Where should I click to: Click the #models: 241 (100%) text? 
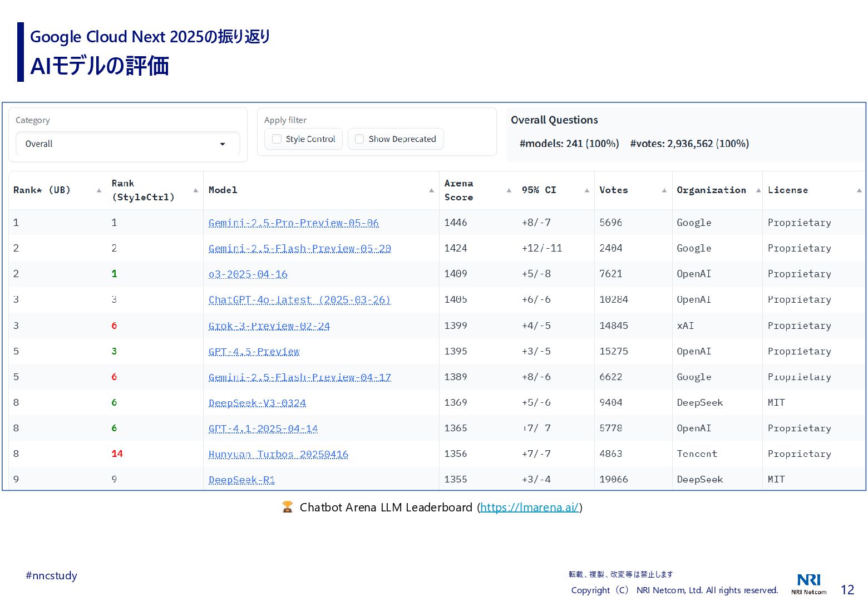pyautogui.click(x=569, y=144)
